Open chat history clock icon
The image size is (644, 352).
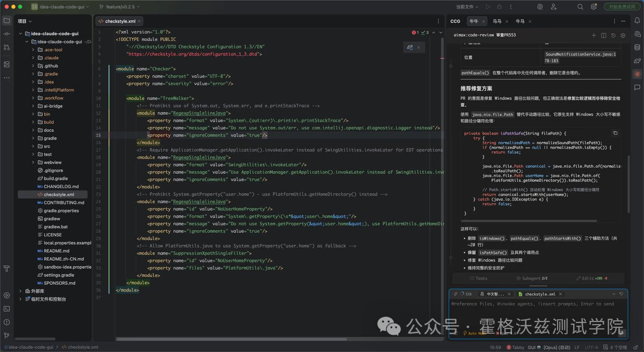coord(613,35)
